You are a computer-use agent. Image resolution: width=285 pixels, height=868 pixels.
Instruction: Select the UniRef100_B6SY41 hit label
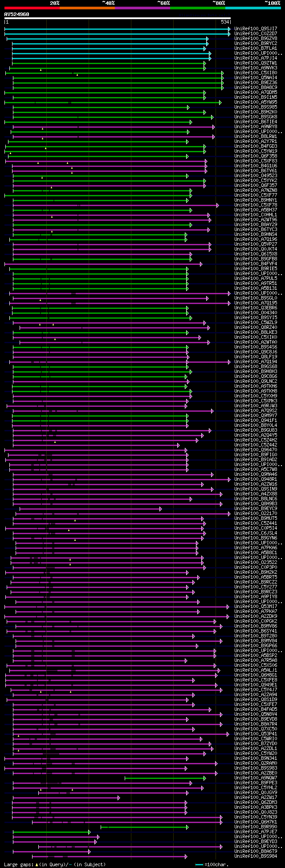(256, 631)
